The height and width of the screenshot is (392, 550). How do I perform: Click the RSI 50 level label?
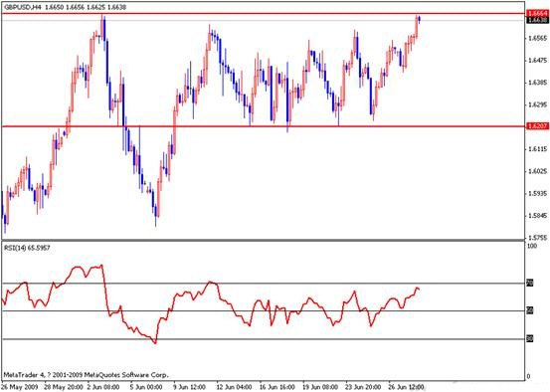coord(530,310)
